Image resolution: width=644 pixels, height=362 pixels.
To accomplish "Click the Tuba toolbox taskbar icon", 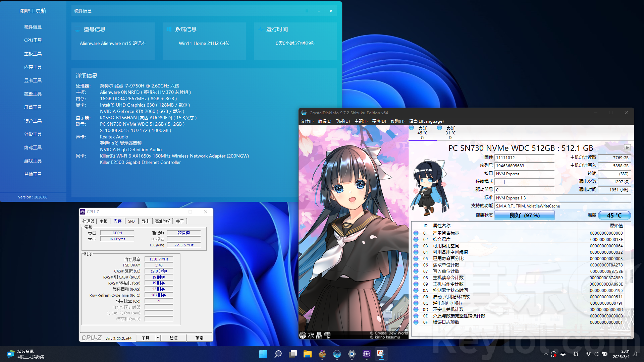I will pos(322,354).
